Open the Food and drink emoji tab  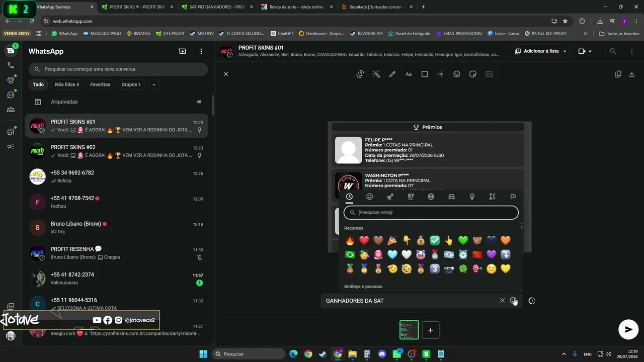point(411,197)
